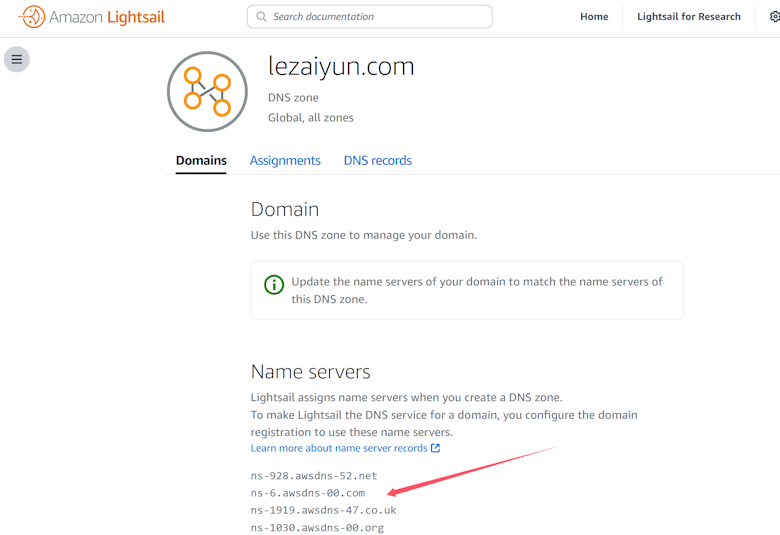Click the green info icon
Screen dimensions: 780x535
(274, 285)
